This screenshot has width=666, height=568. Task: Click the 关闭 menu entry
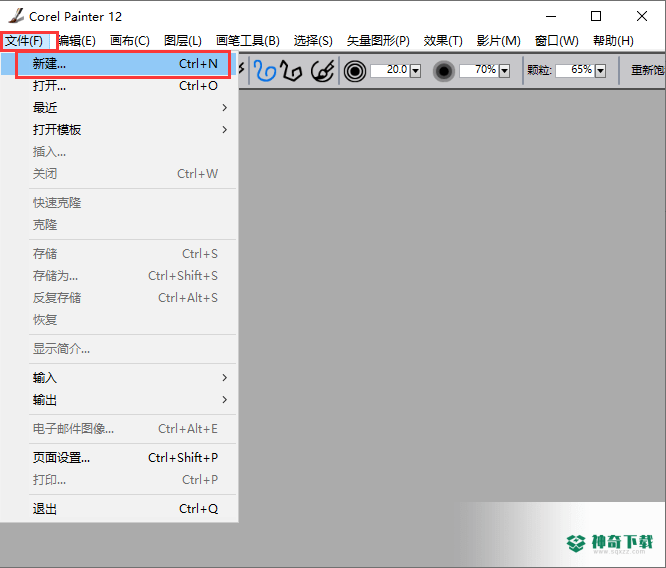[x=119, y=174]
